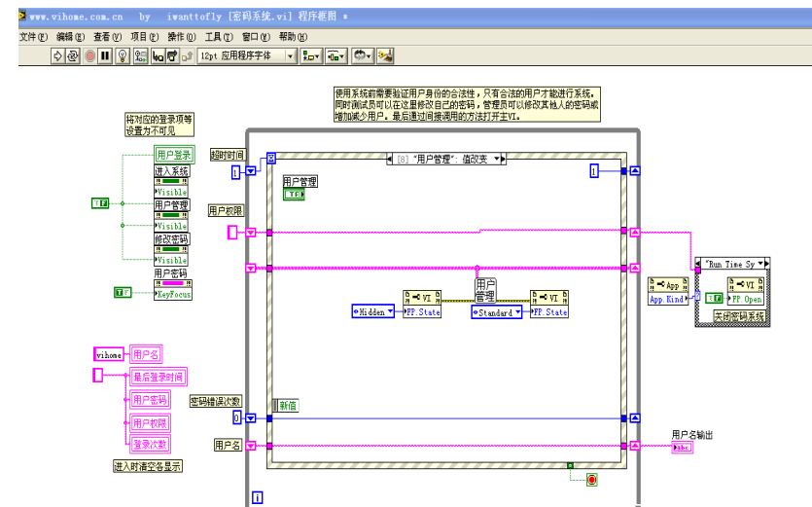Click the 用户管理 Boolean terminal in event case
Image resolution: width=812 pixels, height=507 pixels.
coord(294,195)
